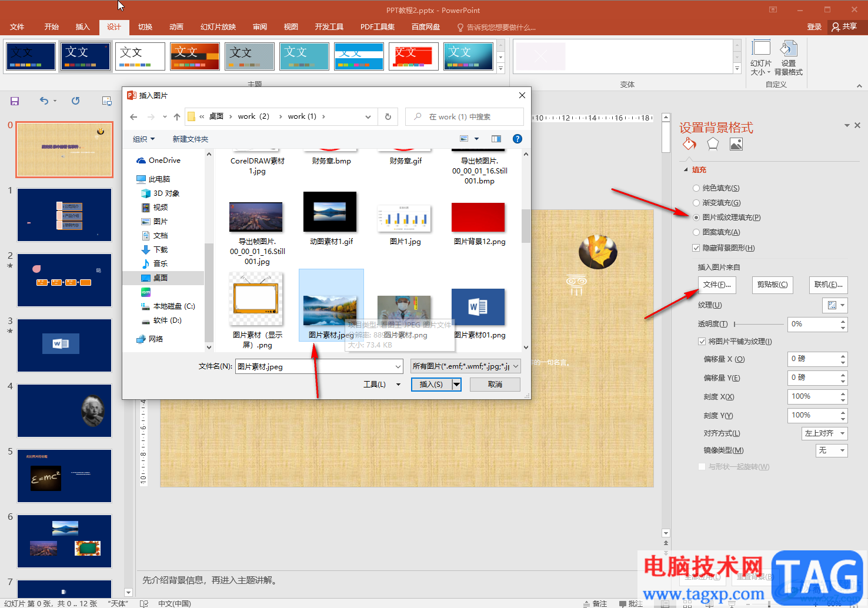Switch to the 审阅 ribbon tab
Viewport: 868px width, 608px height.
[260, 27]
